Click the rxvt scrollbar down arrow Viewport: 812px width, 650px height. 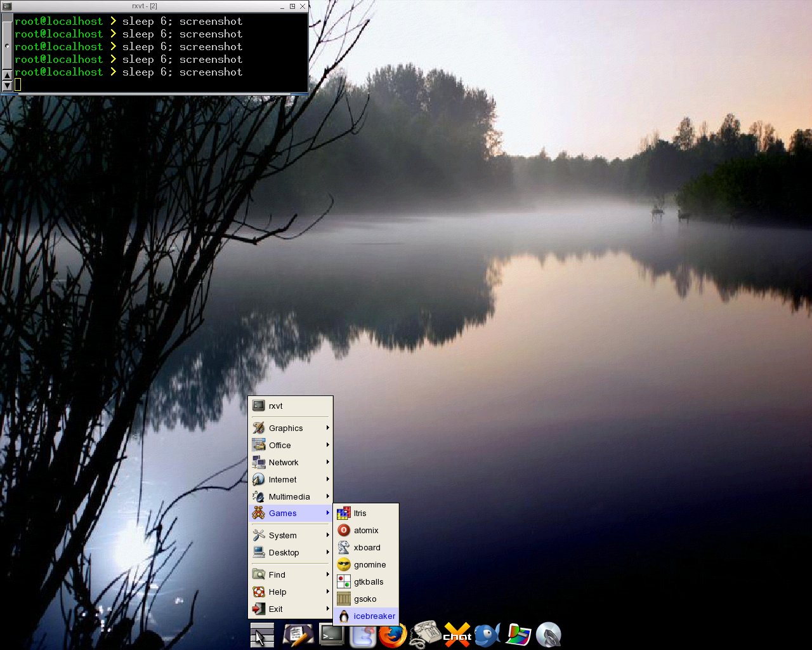pyautogui.click(x=8, y=85)
